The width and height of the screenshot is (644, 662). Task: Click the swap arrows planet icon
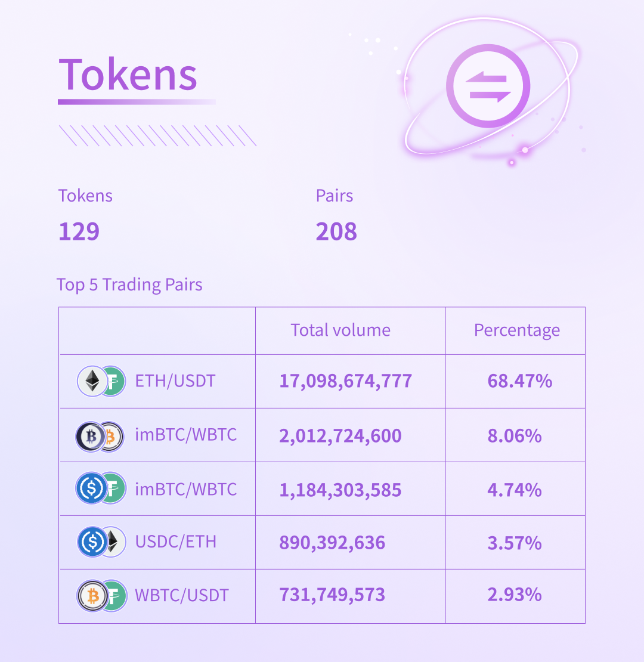pyautogui.click(x=488, y=86)
